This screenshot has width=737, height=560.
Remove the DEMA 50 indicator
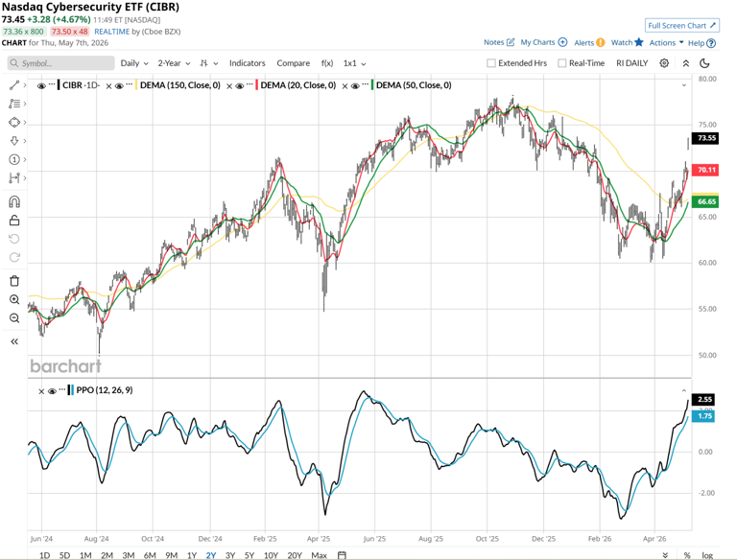pos(345,86)
